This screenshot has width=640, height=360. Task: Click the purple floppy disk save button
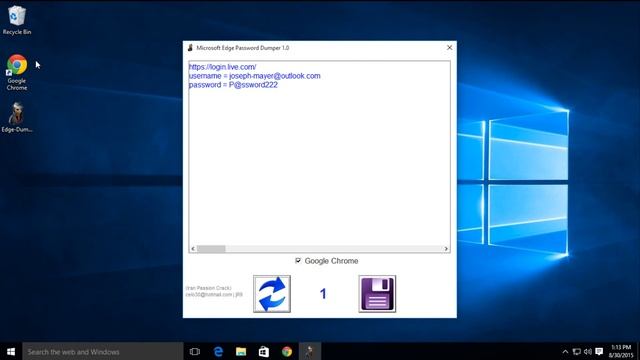(377, 294)
